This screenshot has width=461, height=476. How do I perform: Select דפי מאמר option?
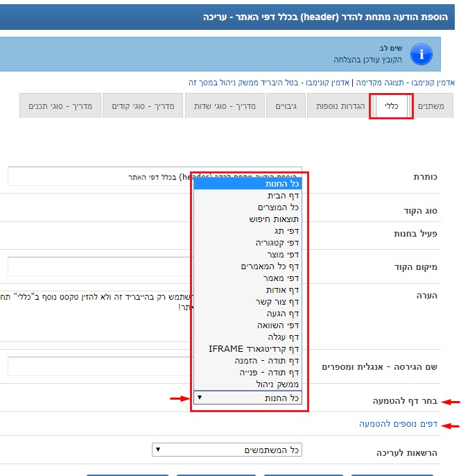coord(247,278)
